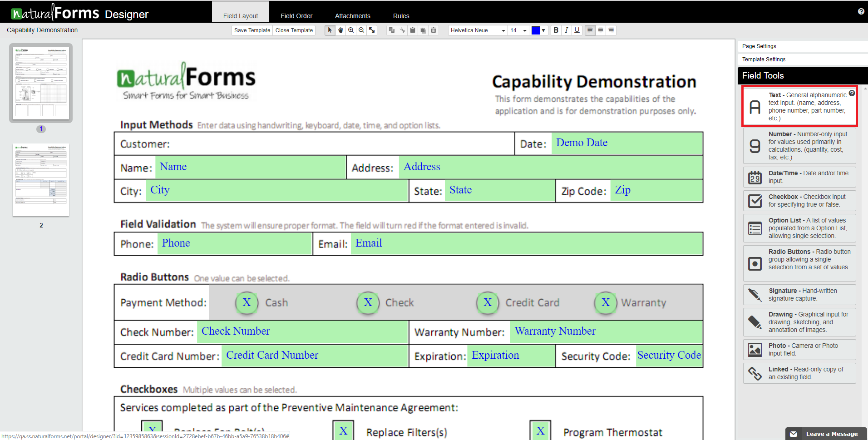Select the Photo field tool
The width and height of the screenshot is (868, 440).
pos(799,350)
